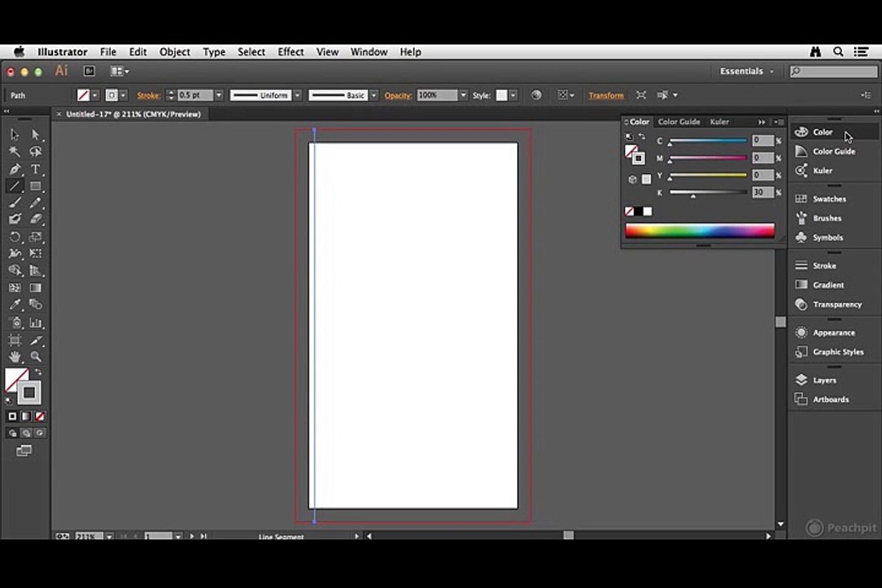Viewport: 882px width, 588px height.
Task: Click the Stroke link in control bar
Action: pos(149,95)
